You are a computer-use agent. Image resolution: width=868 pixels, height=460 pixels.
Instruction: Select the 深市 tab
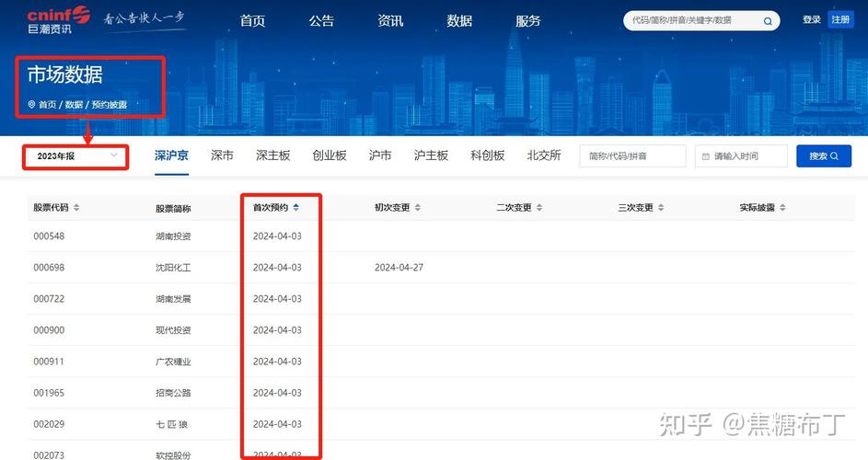222,155
